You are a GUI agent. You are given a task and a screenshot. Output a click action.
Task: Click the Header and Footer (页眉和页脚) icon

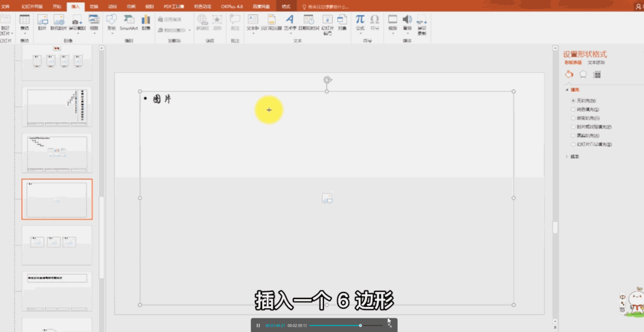click(272, 19)
